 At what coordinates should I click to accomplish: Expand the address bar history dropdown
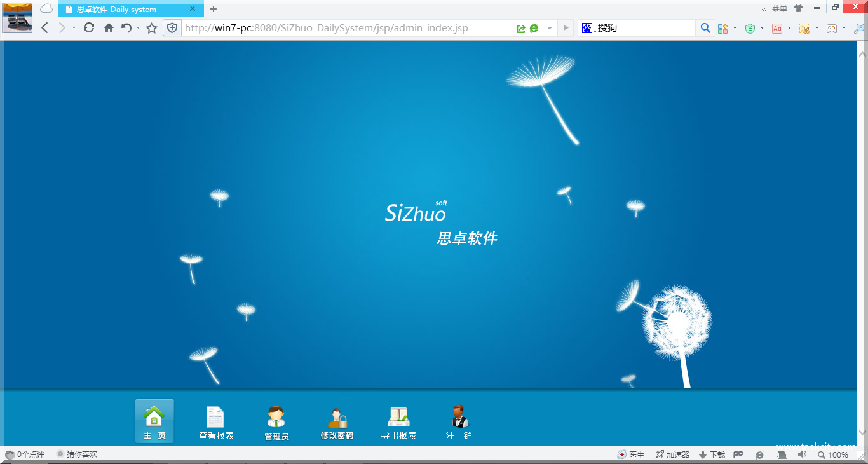tap(550, 28)
